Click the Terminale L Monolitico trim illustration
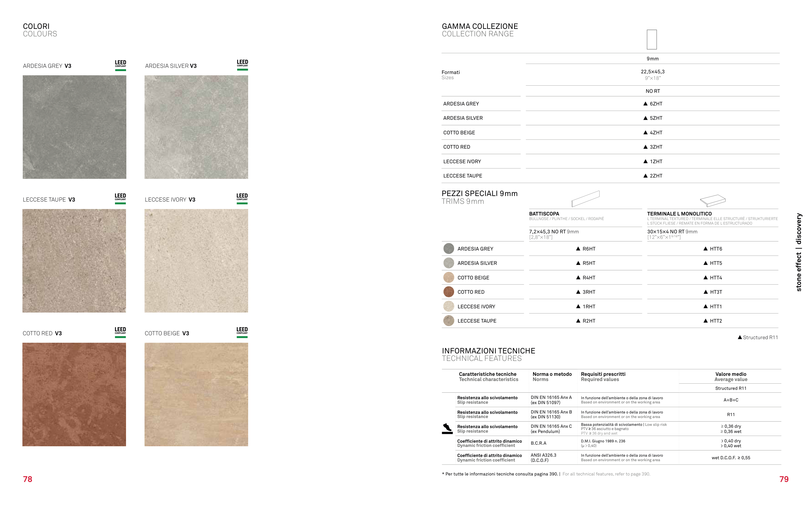The height and width of the screenshot is (505, 812). [x=712, y=200]
